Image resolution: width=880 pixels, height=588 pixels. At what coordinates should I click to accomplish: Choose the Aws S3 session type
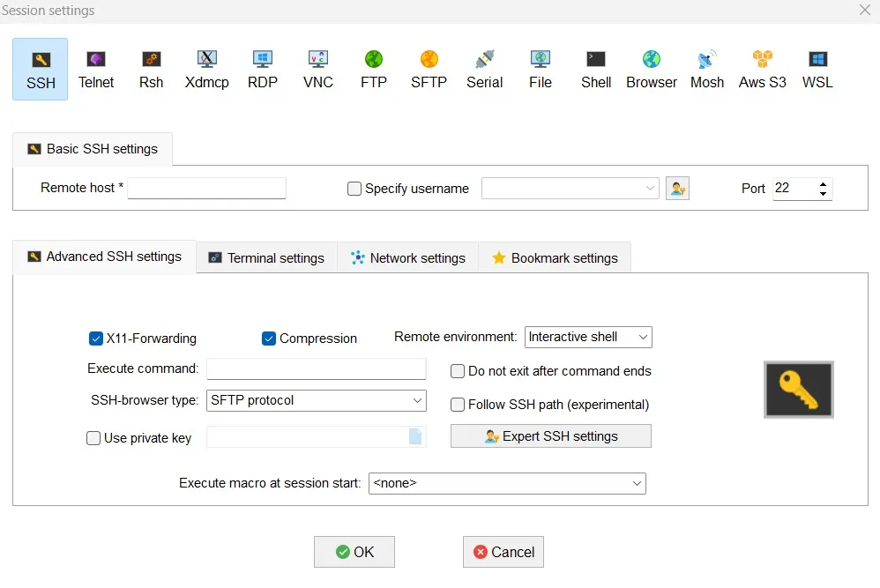[762, 69]
